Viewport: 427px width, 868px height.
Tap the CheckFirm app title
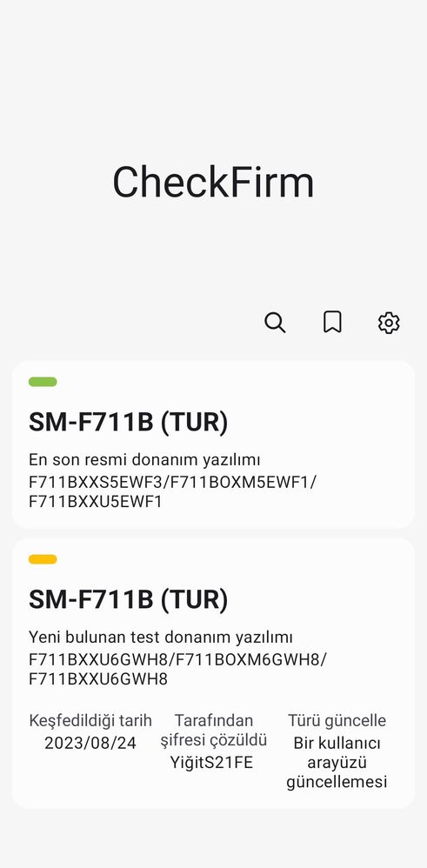(x=213, y=182)
